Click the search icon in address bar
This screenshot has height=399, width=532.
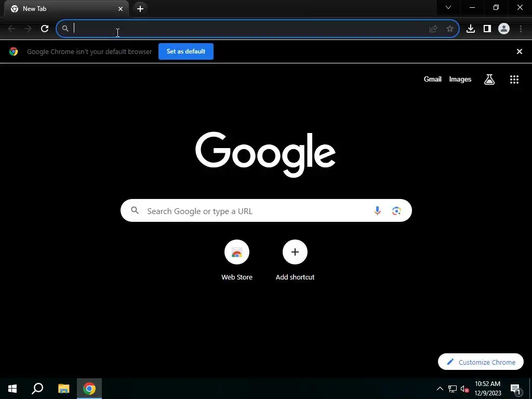[x=65, y=29]
